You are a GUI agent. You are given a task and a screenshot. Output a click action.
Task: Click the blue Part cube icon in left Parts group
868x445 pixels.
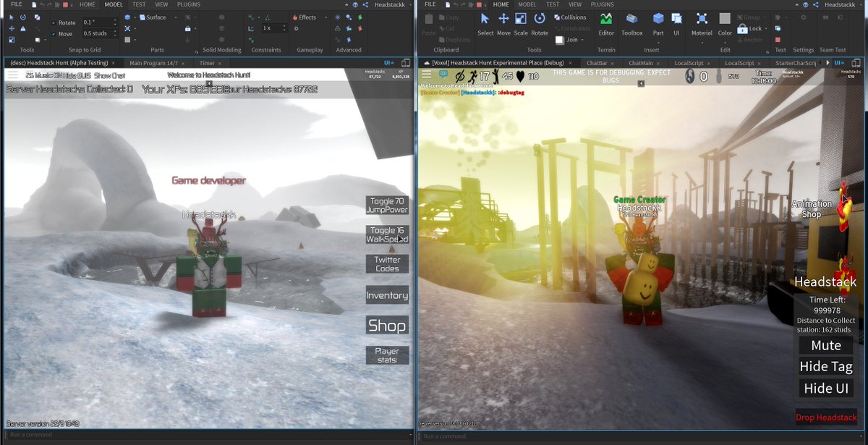(x=127, y=17)
